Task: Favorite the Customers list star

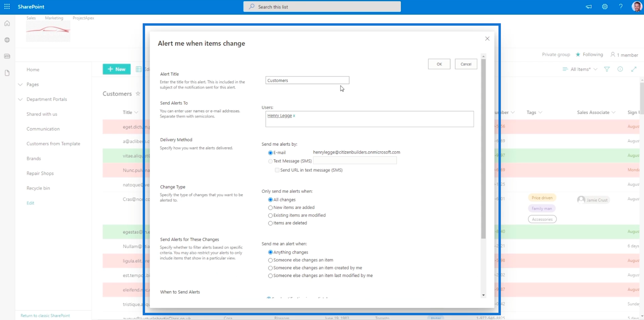Action: point(138,93)
